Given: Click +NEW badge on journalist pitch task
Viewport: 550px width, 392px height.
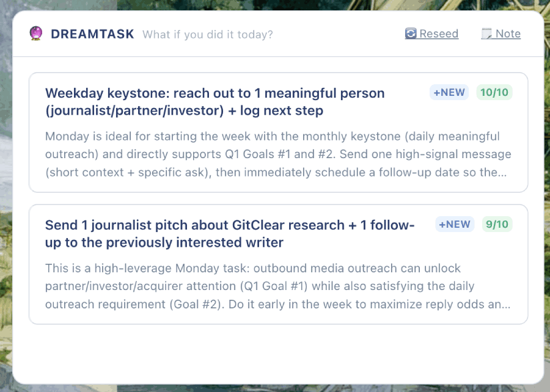Looking at the screenshot, I should tap(454, 225).
